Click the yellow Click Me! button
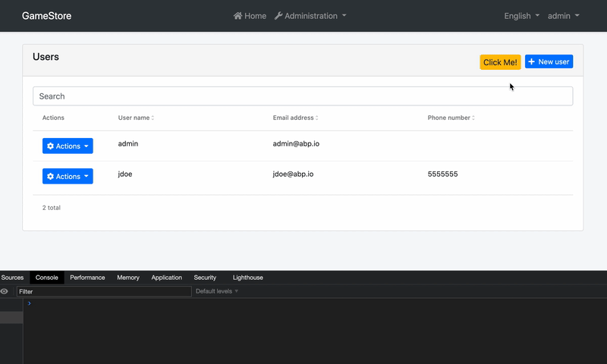This screenshot has height=364, width=607. [x=500, y=62]
